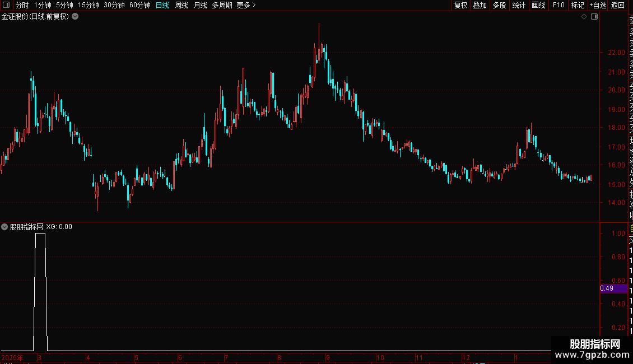Image resolution: width=633 pixels, height=364 pixels.
Task: Expand the 更多 periods menu
Action: (x=246, y=5)
